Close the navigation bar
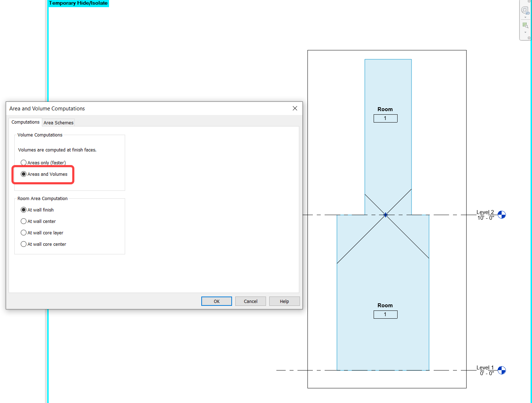 (x=529, y=1)
